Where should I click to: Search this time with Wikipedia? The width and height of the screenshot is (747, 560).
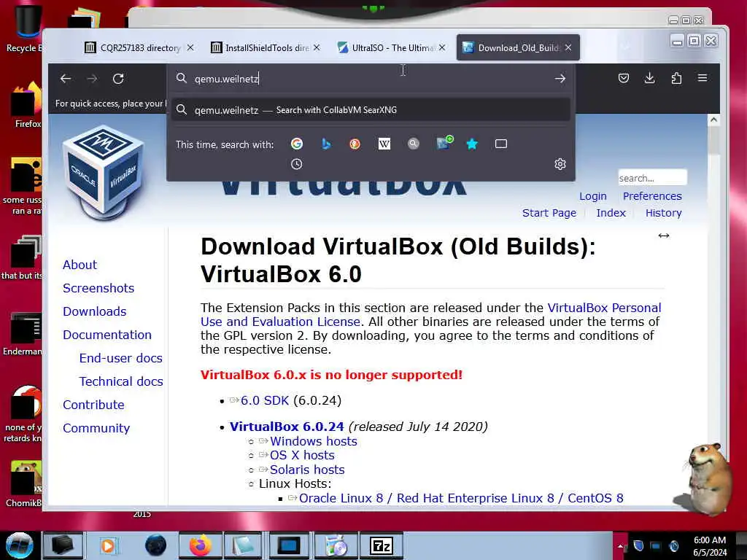tap(384, 144)
